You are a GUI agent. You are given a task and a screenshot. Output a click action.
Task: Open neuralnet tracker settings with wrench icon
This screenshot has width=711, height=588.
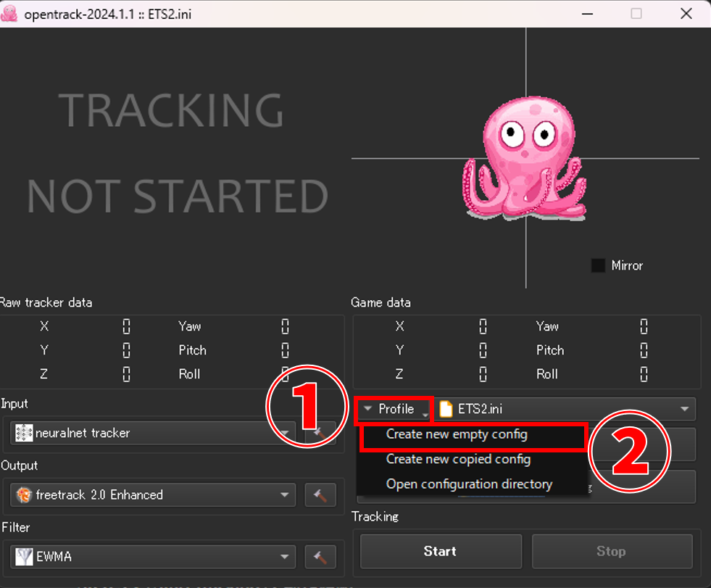tap(320, 432)
